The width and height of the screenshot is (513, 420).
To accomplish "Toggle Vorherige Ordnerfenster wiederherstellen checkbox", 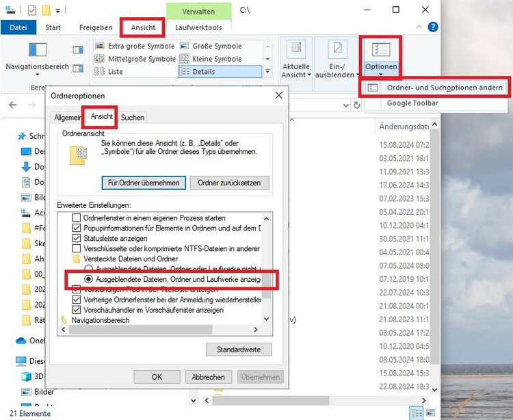I will [x=76, y=300].
